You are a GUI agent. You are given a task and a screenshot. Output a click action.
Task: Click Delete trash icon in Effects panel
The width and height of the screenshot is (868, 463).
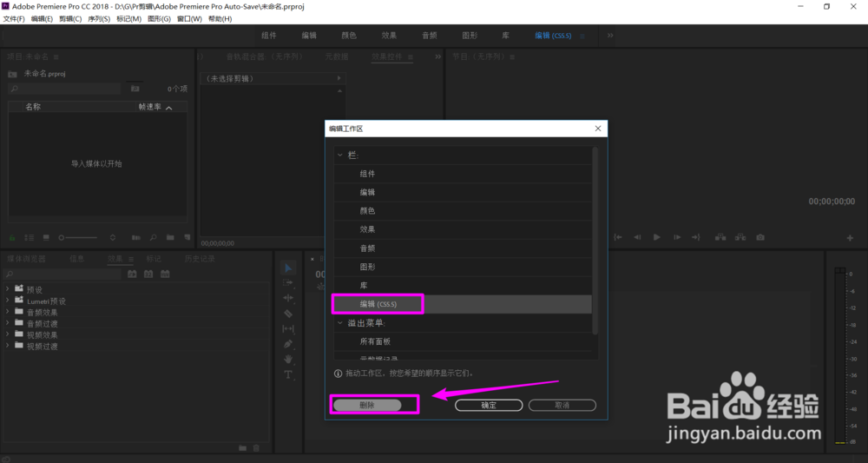pyautogui.click(x=256, y=447)
